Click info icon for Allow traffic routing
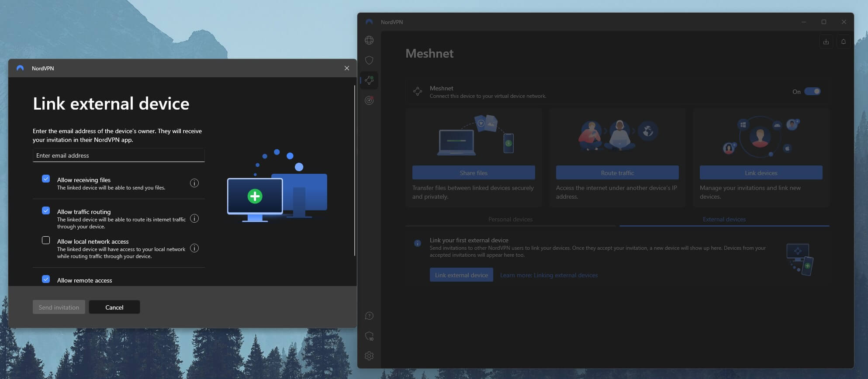This screenshot has width=868, height=379. (194, 218)
